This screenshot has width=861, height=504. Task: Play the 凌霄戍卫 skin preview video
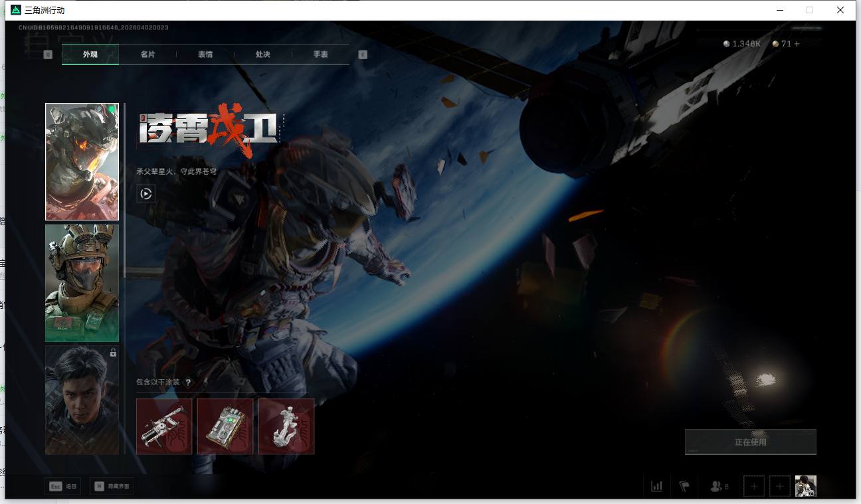tap(146, 193)
